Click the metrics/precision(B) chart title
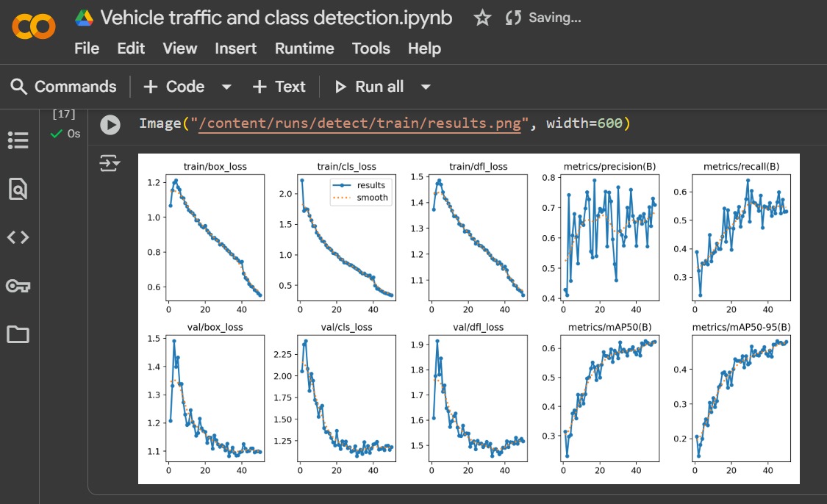This screenshot has width=827, height=504. point(609,167)
